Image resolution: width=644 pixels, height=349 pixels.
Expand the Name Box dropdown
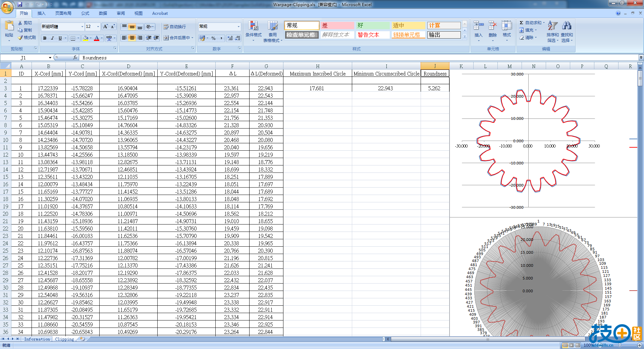point(50,58)
